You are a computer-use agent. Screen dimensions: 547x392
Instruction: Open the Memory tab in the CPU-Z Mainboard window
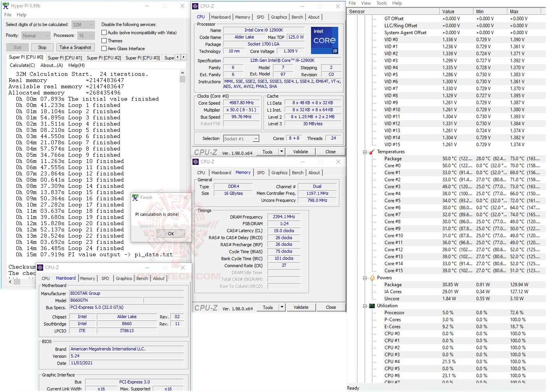87,278
